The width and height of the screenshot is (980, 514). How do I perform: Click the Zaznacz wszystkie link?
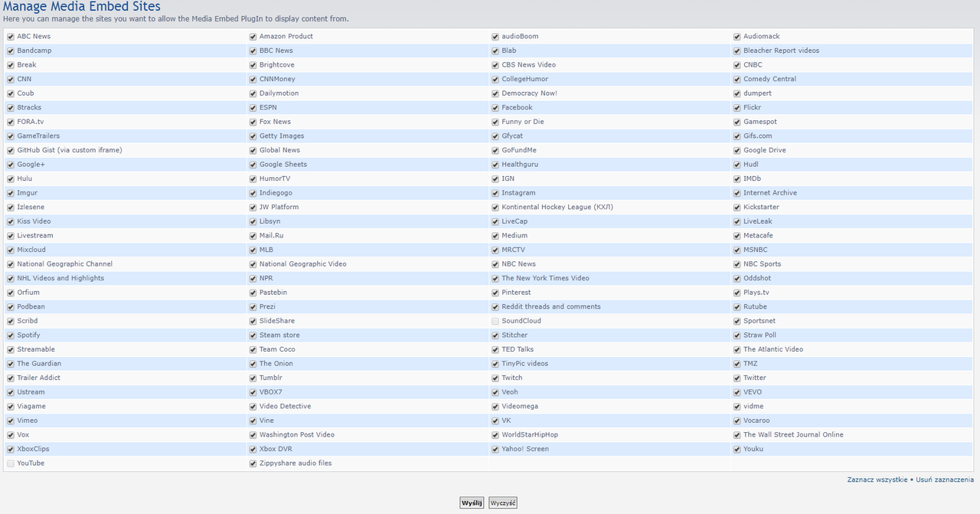click(877, 480)
